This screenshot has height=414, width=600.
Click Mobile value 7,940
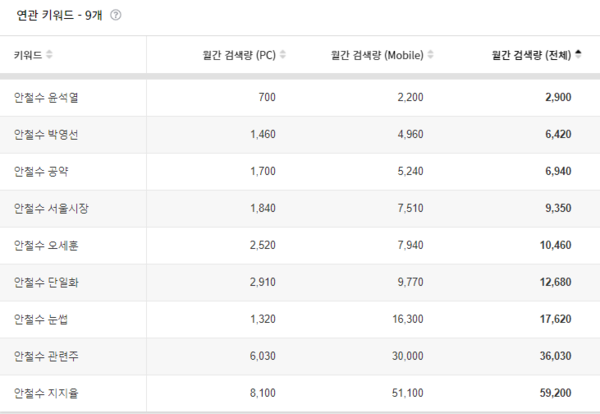[x=411, y=245]
